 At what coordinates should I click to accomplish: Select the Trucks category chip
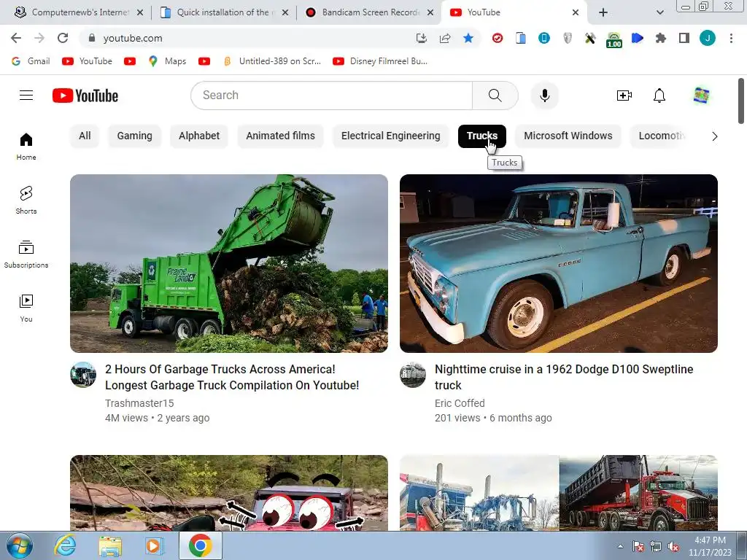point(482,136)
